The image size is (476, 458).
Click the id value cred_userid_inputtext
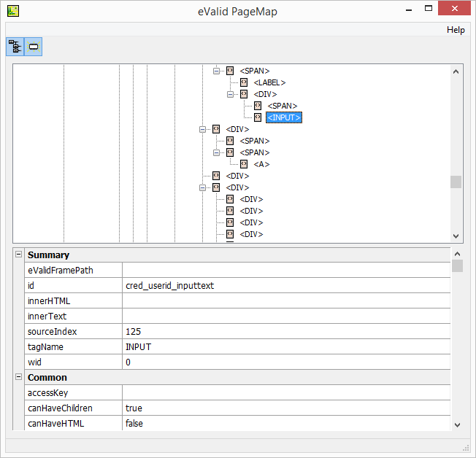pyautogui.click(x=169, y=285)
